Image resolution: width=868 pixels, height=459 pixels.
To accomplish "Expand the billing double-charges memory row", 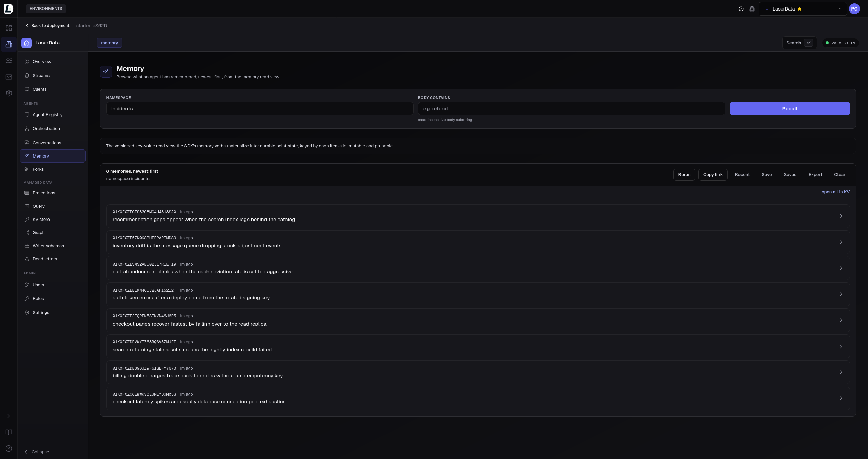I will point(478,372).
